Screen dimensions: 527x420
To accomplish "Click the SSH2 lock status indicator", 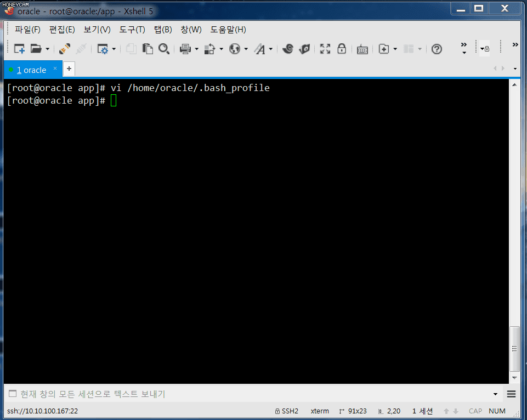I will 287,411.
